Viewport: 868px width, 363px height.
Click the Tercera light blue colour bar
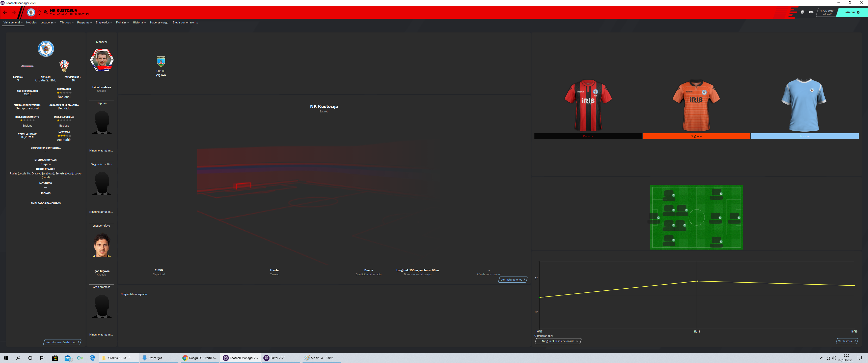click(x=805, y=136)
